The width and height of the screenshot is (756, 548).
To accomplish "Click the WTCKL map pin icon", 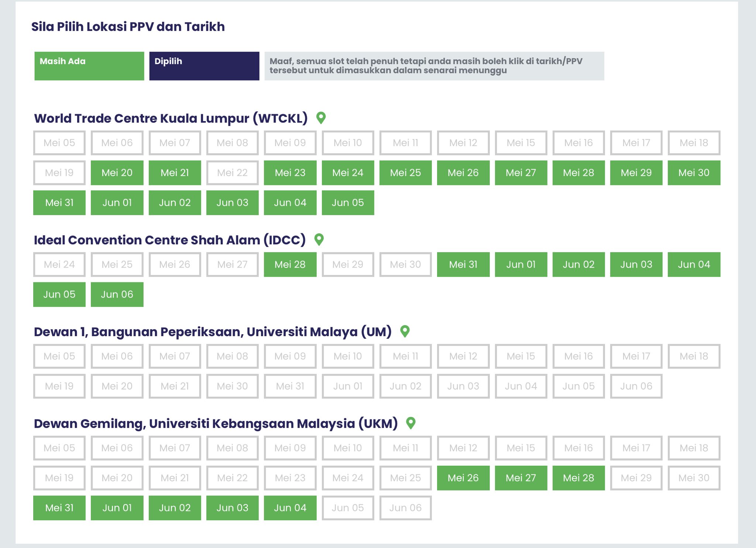I will 321,118.
